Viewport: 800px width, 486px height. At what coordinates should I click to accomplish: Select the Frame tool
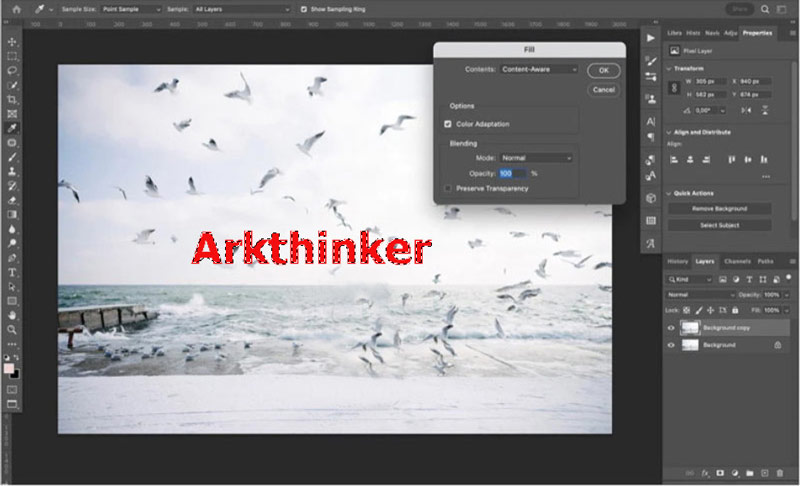click(12, 114)
